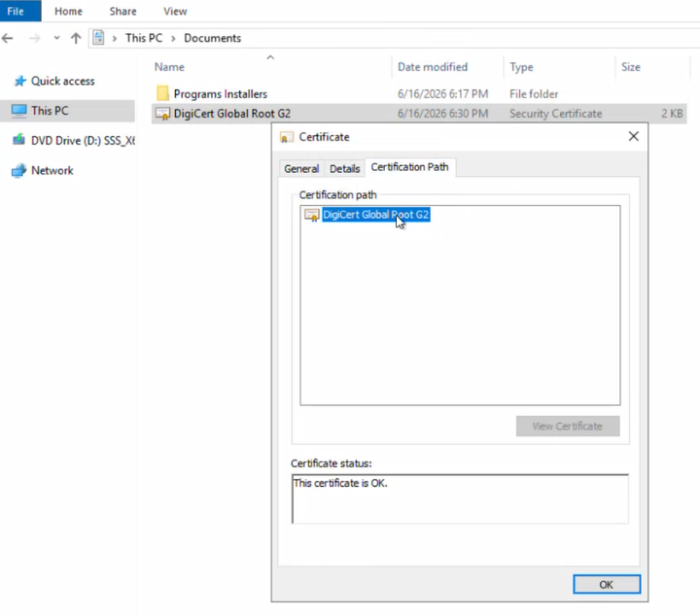Click the Quick access star icon
700x616 pixels.
pyautogui.click(x=19, y=81)
